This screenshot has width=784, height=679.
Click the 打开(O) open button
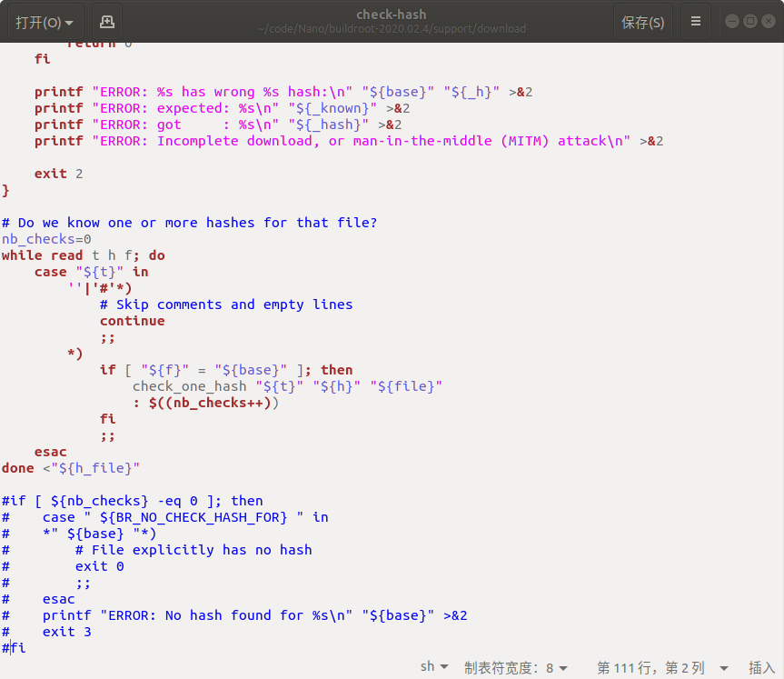pyautogui.click(x=37, y=20)
